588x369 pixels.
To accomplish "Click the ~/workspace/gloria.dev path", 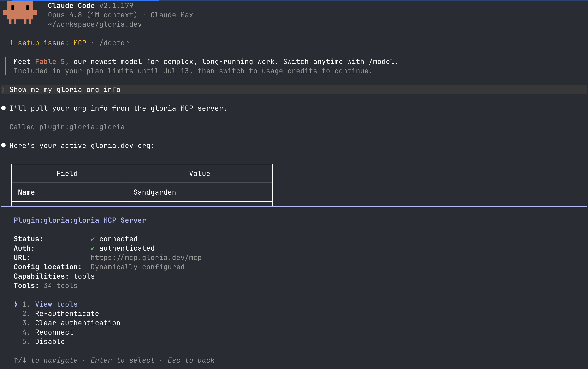I will pos(95,24).
